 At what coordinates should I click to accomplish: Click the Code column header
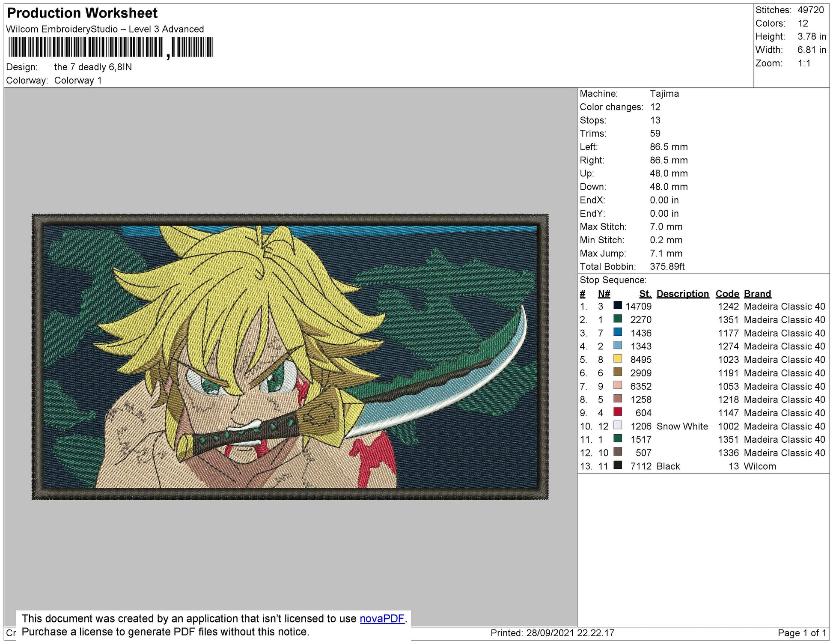727,294
